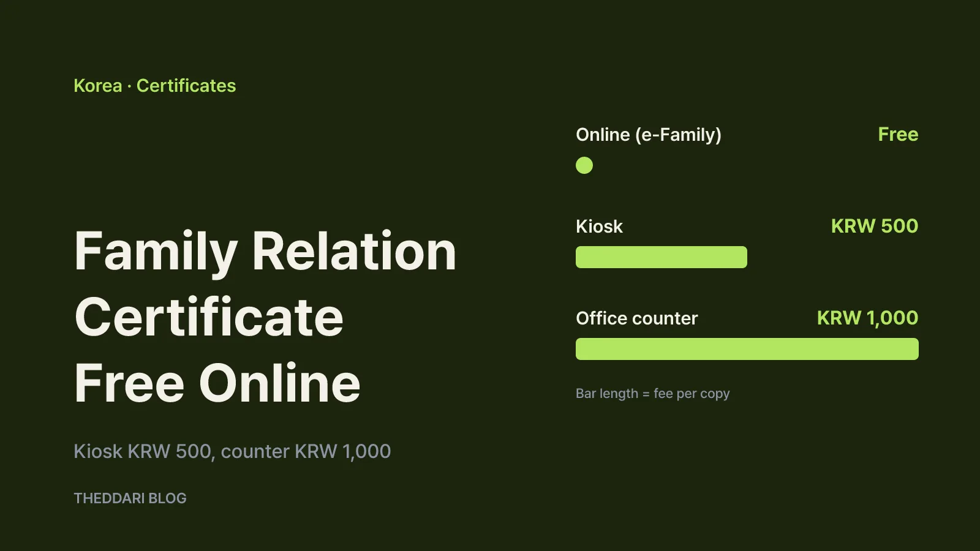Click the "Online (e-Family)" row label
Screen dimensions: 980x551
coord(649,135)
